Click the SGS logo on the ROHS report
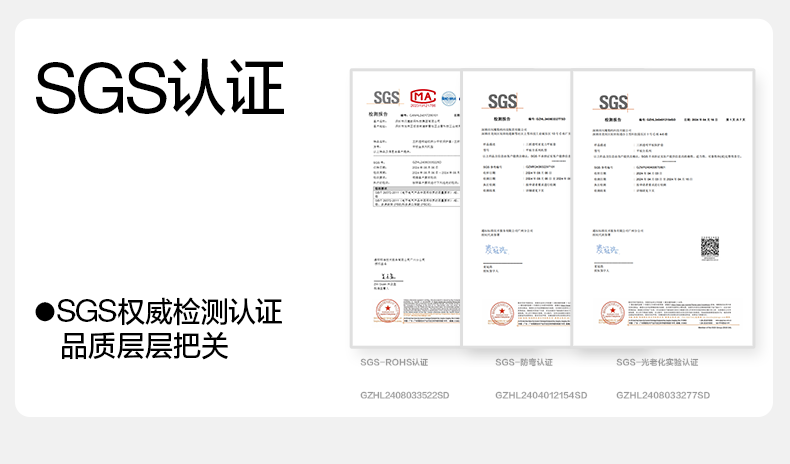The width and height of the screenshot is (790, 464). (x=387, y=98)
